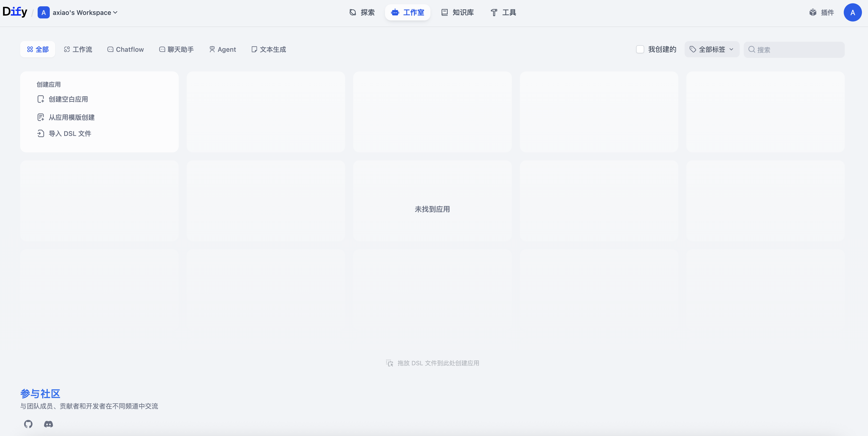The height and width of the screenshot is (436, 868).
Task: Click 从应用模版创建 option
Action: point(66,117)
